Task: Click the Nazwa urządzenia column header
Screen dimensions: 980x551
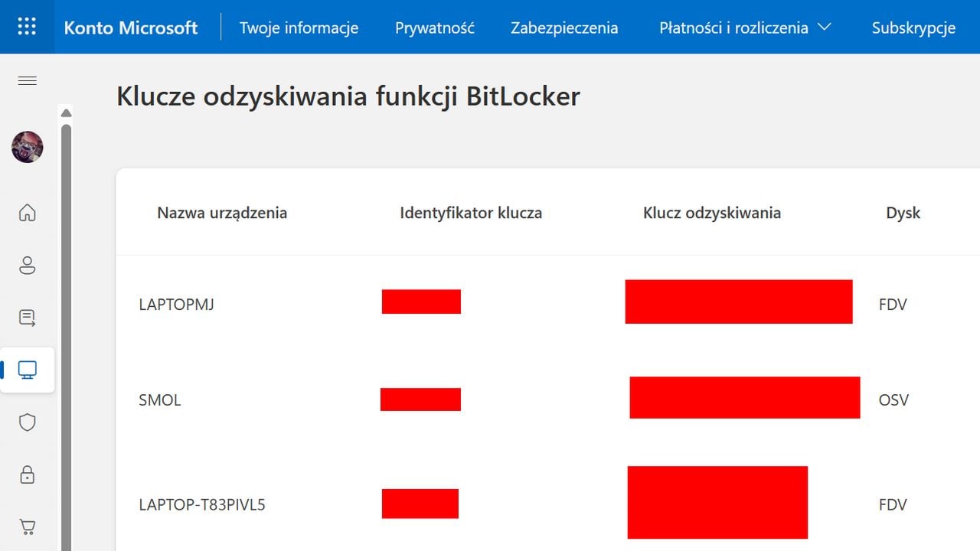Action: pos(222,213)
